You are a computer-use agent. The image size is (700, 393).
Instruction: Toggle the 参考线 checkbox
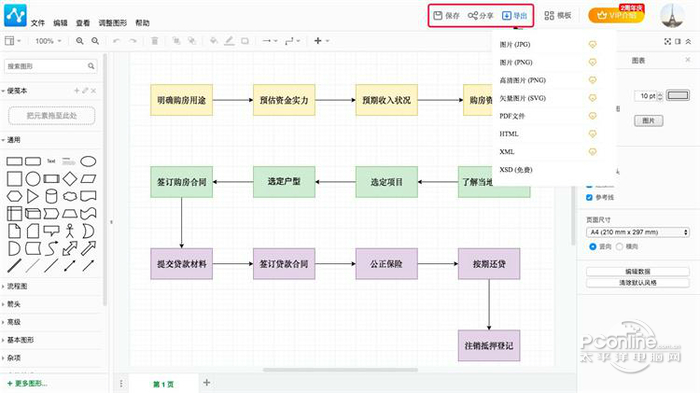click(589, 197)
